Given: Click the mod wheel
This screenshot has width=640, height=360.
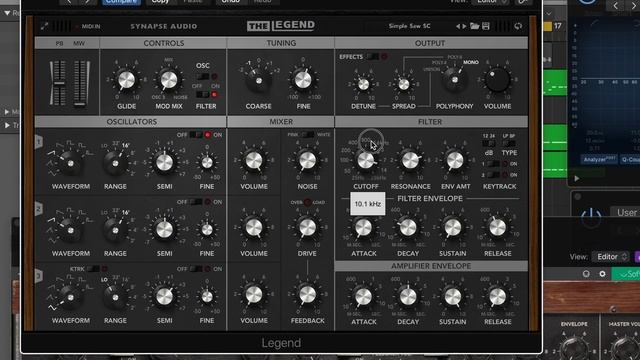Looking at the screenshot, I should coord(81,83).
